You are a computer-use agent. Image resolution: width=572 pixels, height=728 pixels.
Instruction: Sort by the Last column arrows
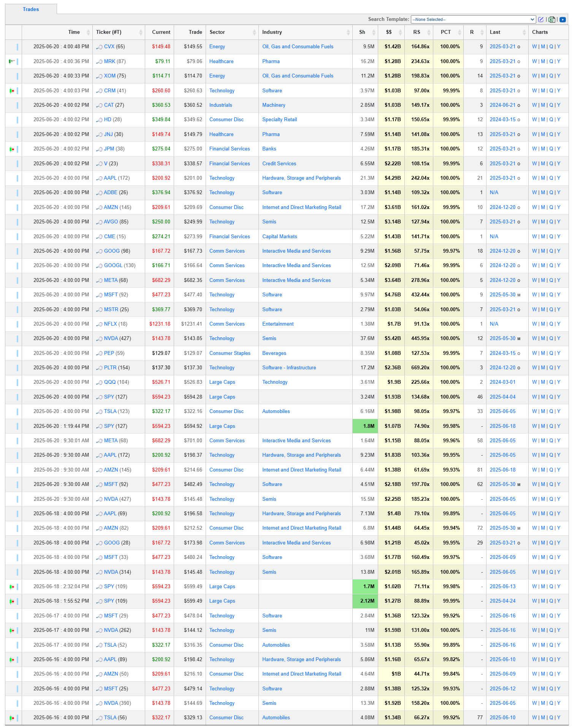(x=524, y=32)
